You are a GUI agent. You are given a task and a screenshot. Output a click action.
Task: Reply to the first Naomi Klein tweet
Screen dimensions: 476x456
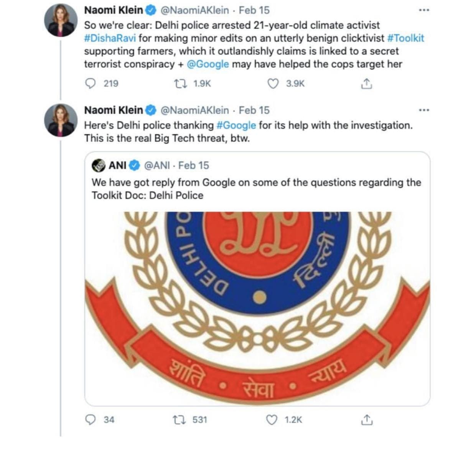pos(90,84)
